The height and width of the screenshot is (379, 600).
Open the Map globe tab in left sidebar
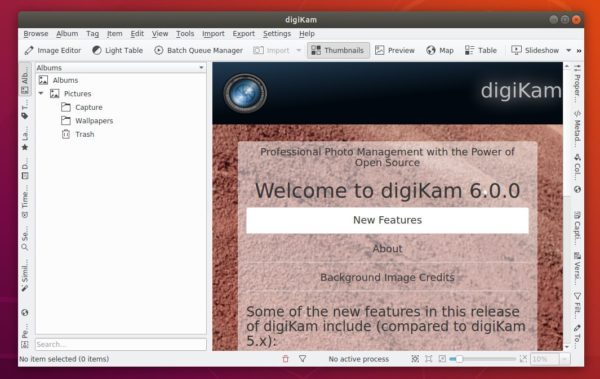click(x=25, y=313)
